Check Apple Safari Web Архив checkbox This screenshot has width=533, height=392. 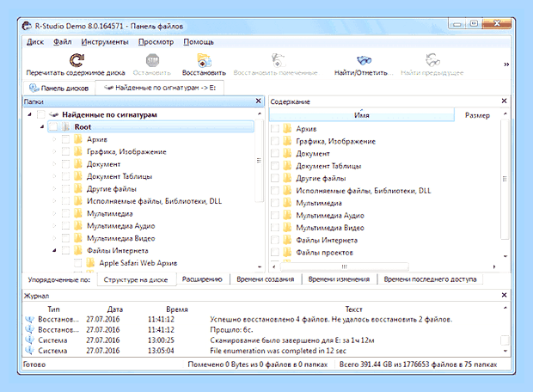point(78,263)
